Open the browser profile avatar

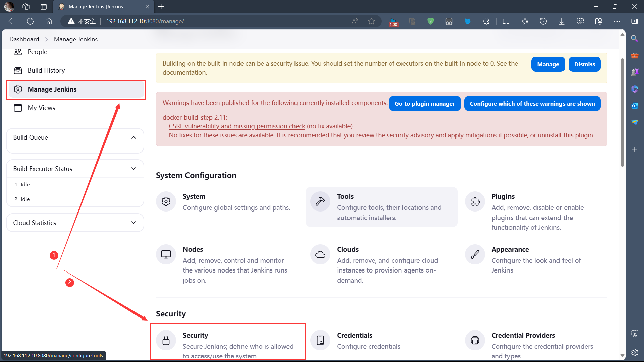pos(9,7)
